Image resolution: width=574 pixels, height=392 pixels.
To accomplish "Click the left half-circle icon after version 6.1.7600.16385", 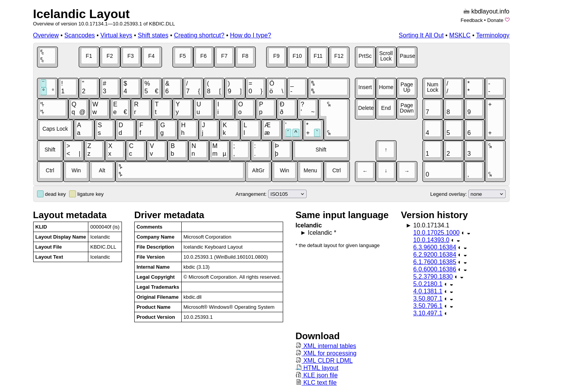I will coord(459,262).
